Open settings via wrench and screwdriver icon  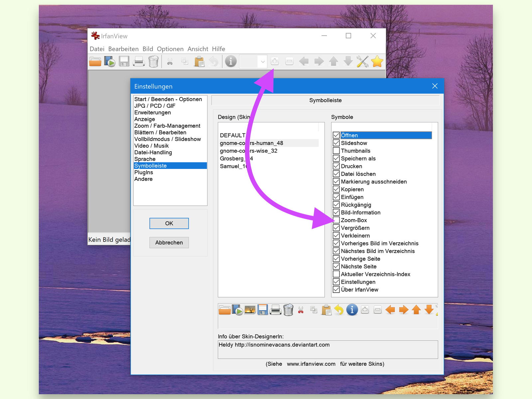point(362,62)
